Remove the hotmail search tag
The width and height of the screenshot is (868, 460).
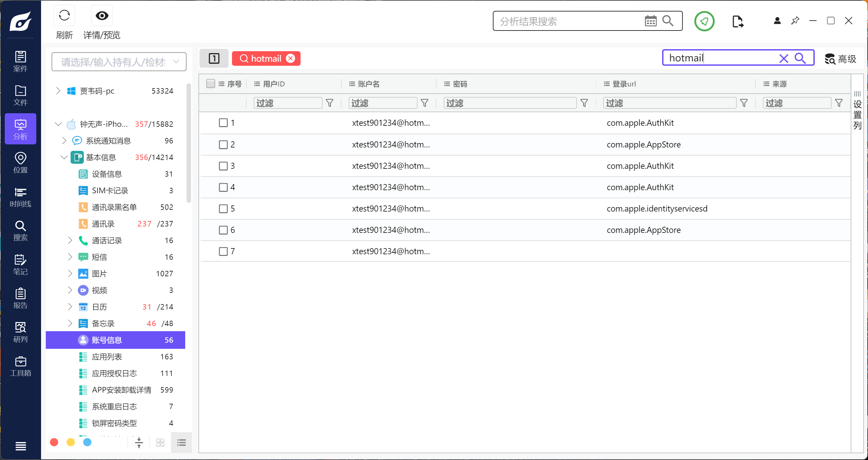(x=291, y=58)
